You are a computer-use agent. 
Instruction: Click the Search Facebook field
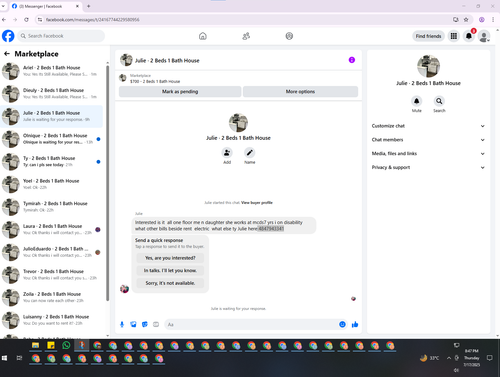point(61,36)
